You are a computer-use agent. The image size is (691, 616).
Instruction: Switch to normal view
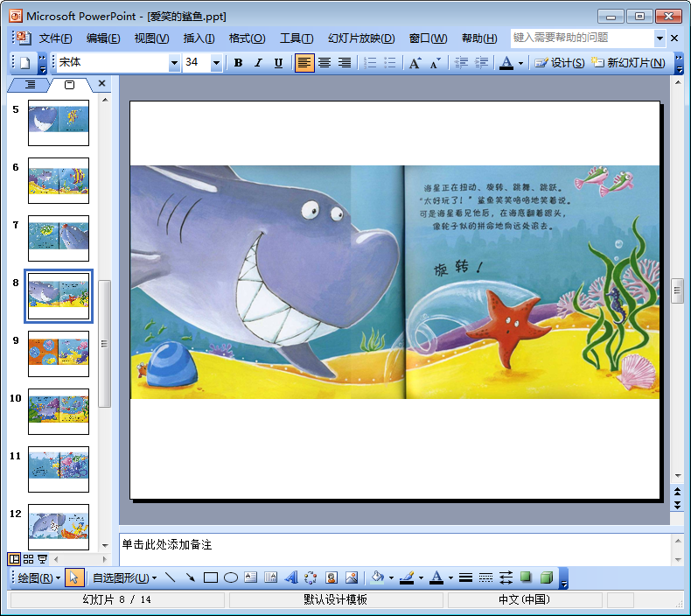coord(14,559)
